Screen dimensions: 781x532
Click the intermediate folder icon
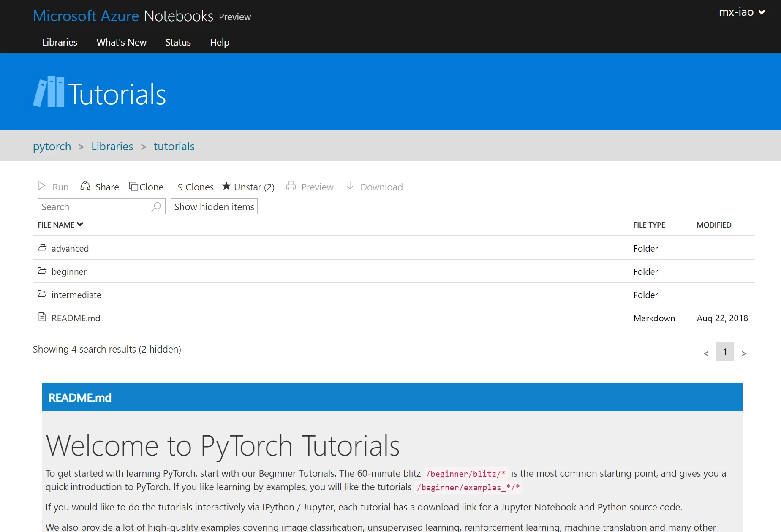point(42,294)
